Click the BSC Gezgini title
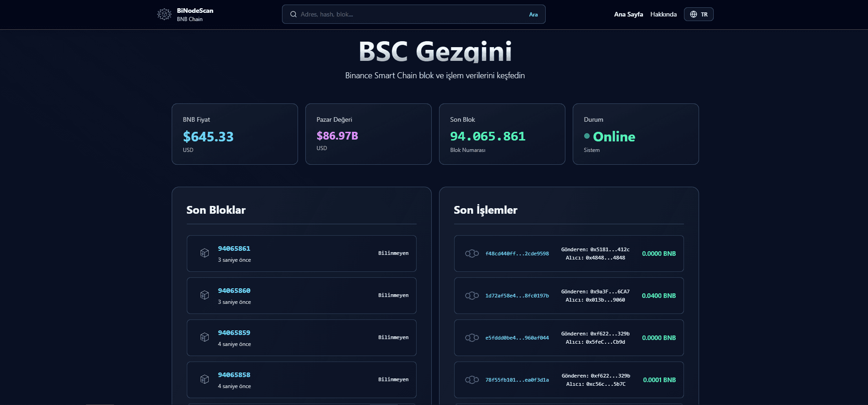The height and width of the screenshot is (405, 868). (x=435, y=51)
